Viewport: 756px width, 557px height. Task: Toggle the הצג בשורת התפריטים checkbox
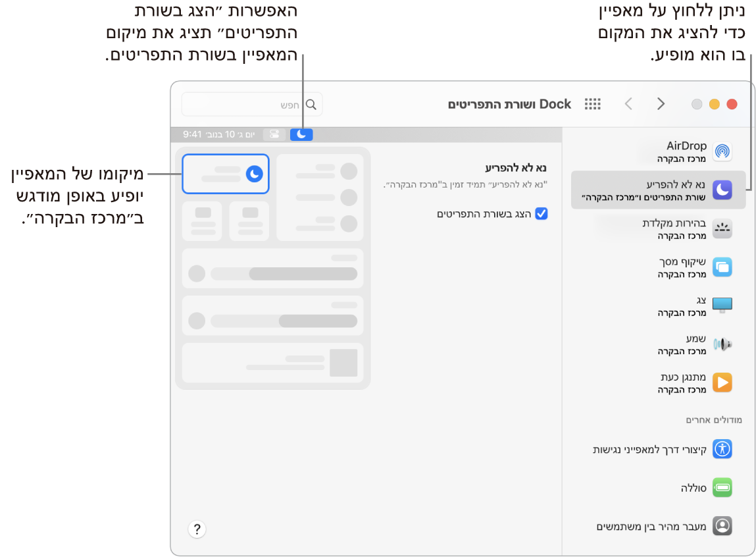pos(541,213)
